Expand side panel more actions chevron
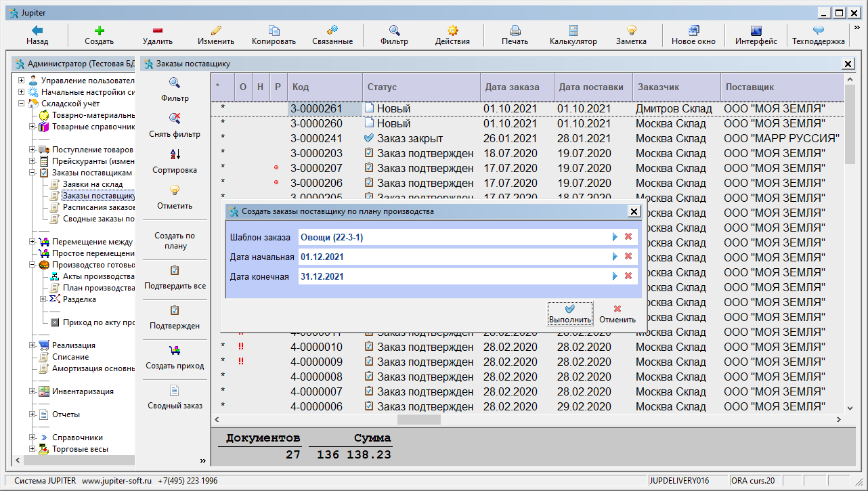Viewport: 868px width, 491px height. [x=202, y=461]
